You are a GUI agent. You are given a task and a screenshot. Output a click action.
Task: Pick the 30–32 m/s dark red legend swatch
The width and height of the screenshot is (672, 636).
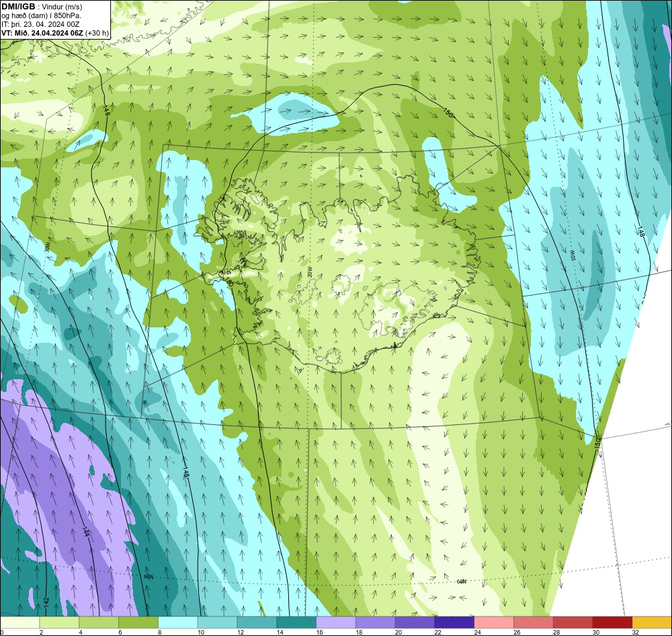[x=612, y=623]
